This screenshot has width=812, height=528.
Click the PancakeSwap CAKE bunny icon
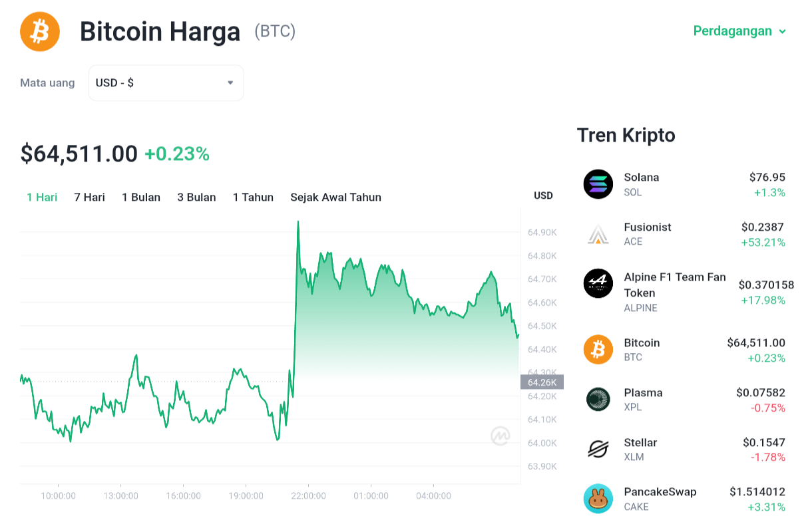598,499
